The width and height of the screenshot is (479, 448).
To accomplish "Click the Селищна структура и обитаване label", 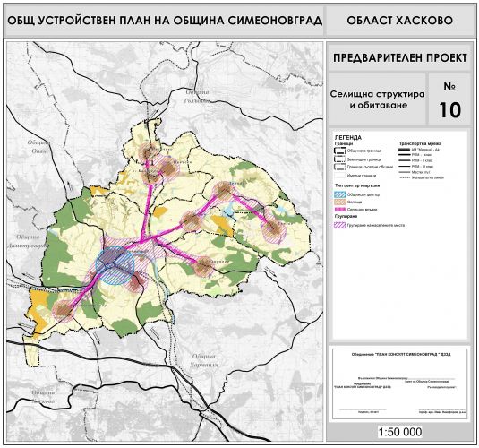I will coord(377,99).
